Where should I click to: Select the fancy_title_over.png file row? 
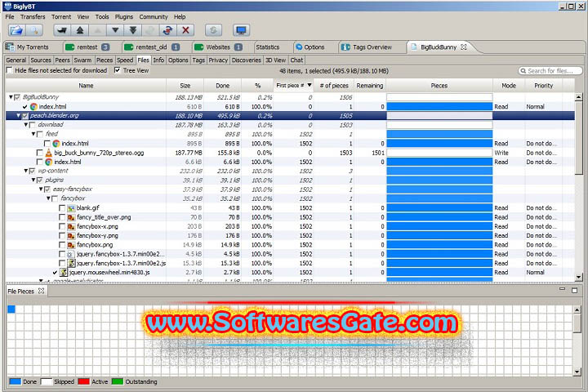tap(290, 217)
